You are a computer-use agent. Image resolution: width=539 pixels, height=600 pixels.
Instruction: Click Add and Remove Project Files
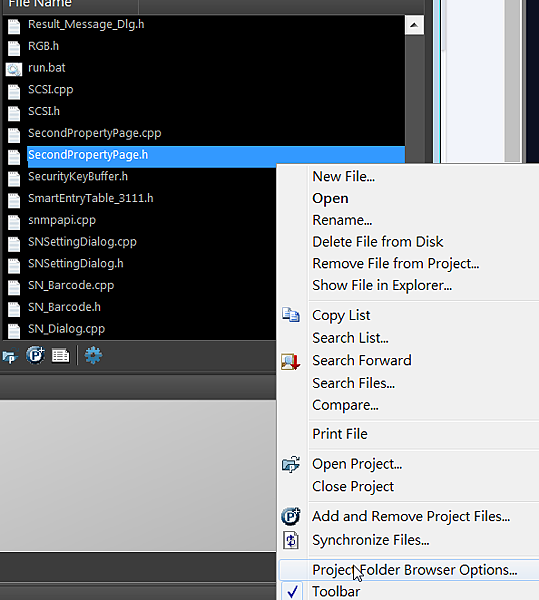pyautogui.click(x=411, y=517)
